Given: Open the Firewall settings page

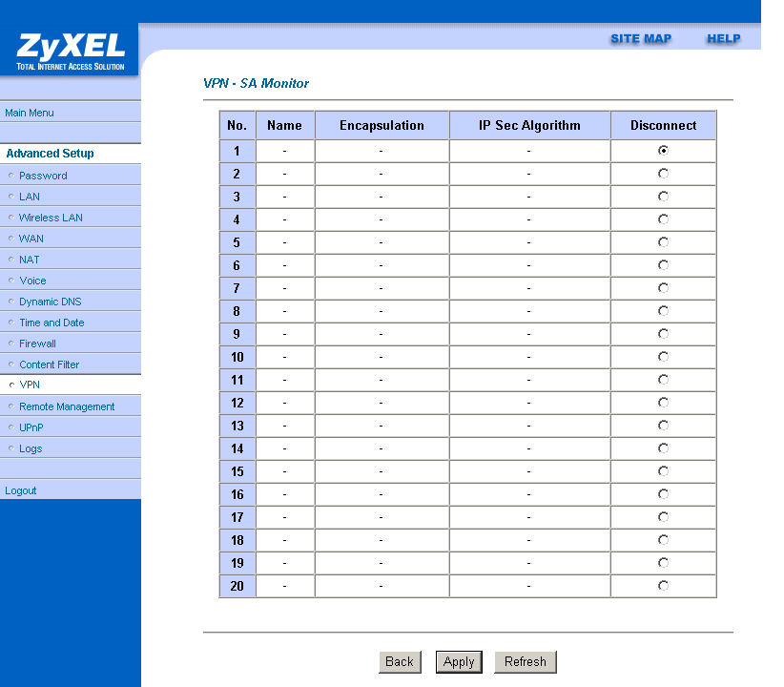Looking at the screenshot, I should pos(37,343).
